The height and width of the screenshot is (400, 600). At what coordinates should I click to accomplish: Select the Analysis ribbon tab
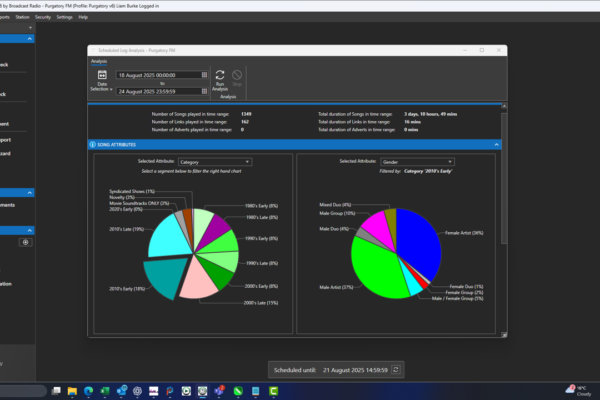(x=99, y=61)
